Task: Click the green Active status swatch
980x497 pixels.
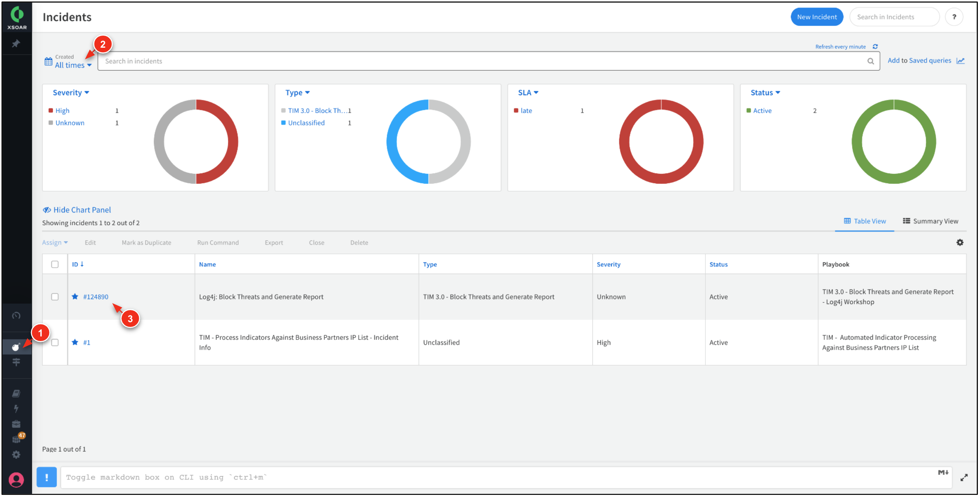Action: [748, 111]
